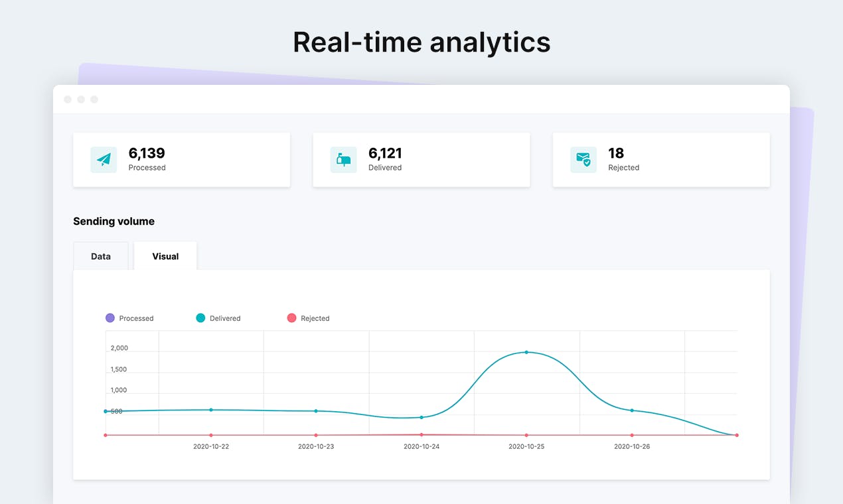Click the mailbox Delivered icon

click(x=343, y=160)
